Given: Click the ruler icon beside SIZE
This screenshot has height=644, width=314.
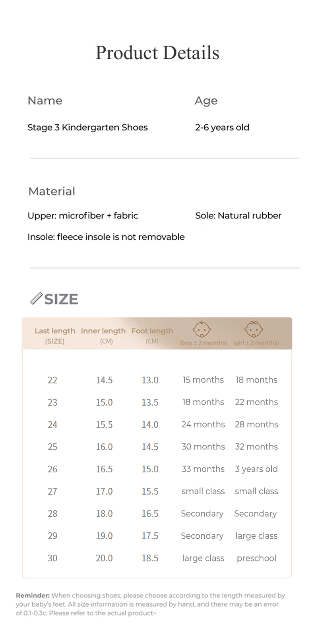Looking at the screenshot, I should [x=37, y=298].
